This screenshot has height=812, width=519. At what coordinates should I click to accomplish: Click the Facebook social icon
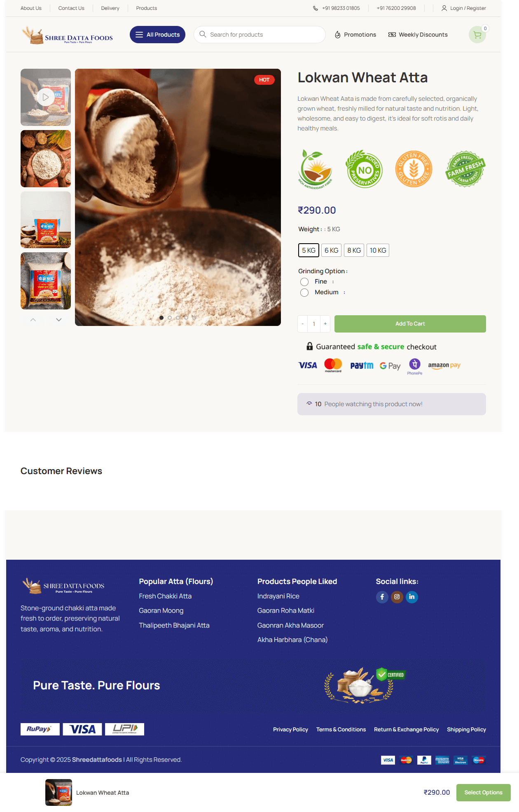[x=382, y=597]
